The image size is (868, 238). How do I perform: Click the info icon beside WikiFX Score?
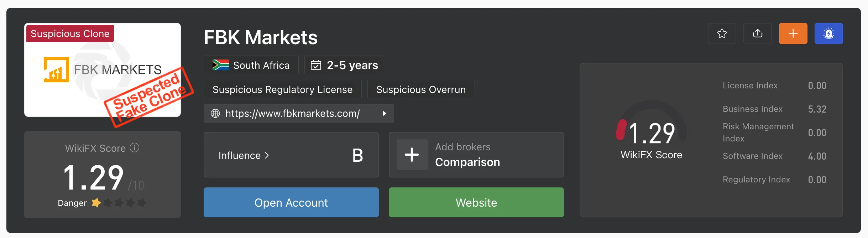coord(135,148)
